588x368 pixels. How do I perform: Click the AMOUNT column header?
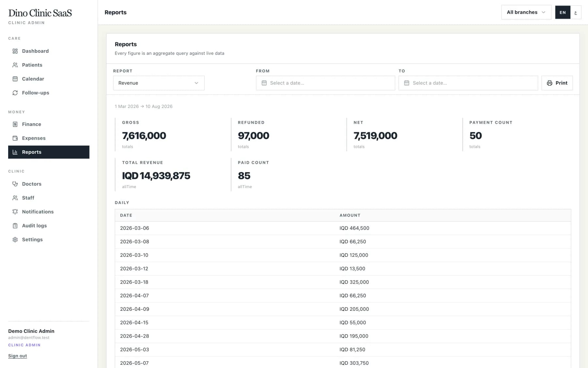[350, 215]
